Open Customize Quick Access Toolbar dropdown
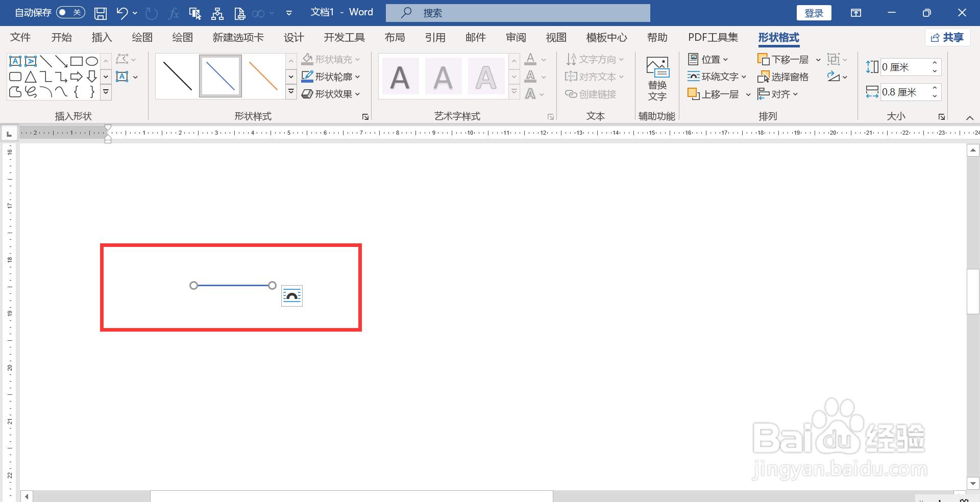980x502 pixels. pos(289,13)
